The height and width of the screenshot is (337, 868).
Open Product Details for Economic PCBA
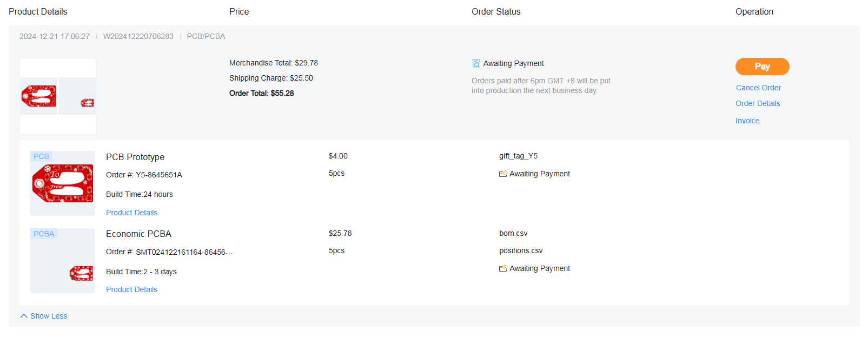131,289
